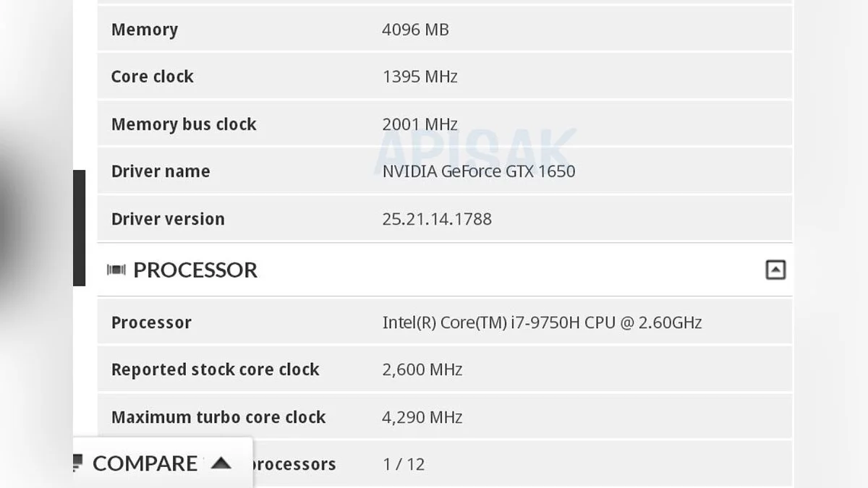
Task: Click the Memory row label
Action: [145, 30]
